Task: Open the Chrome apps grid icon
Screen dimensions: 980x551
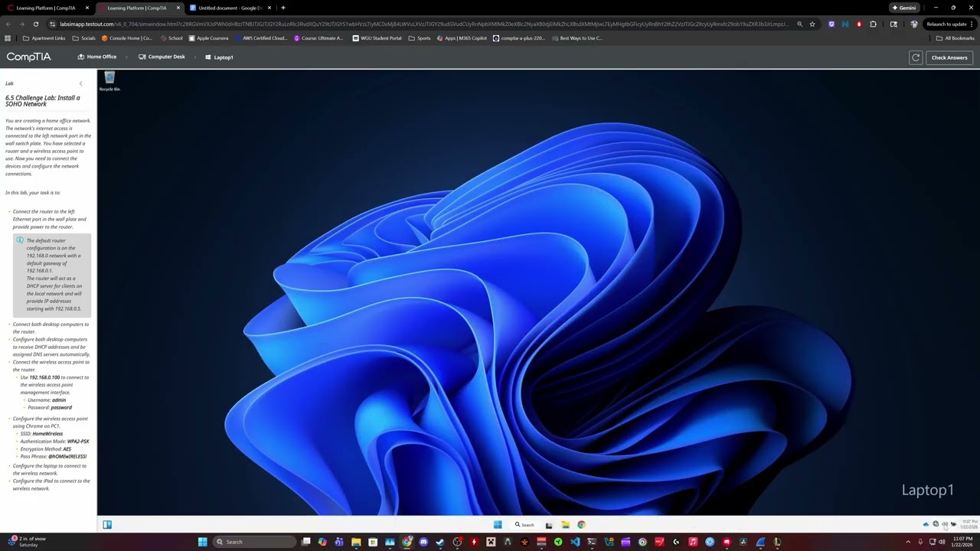Action: 8,38
